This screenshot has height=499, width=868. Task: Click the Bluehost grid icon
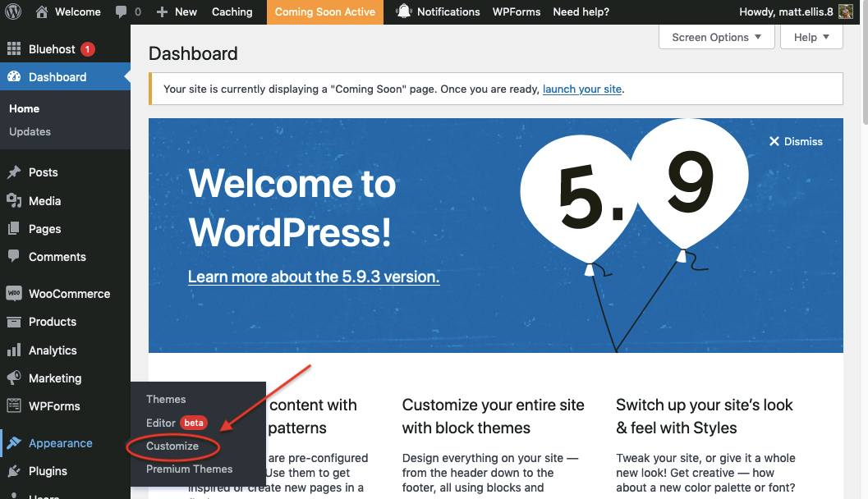point(14,48)
